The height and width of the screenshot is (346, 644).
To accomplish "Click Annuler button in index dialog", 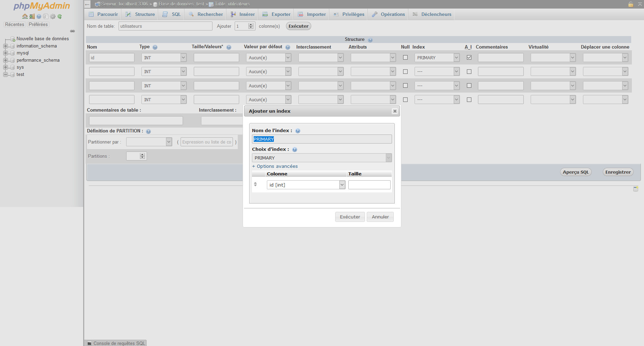I will coord(380,217).
